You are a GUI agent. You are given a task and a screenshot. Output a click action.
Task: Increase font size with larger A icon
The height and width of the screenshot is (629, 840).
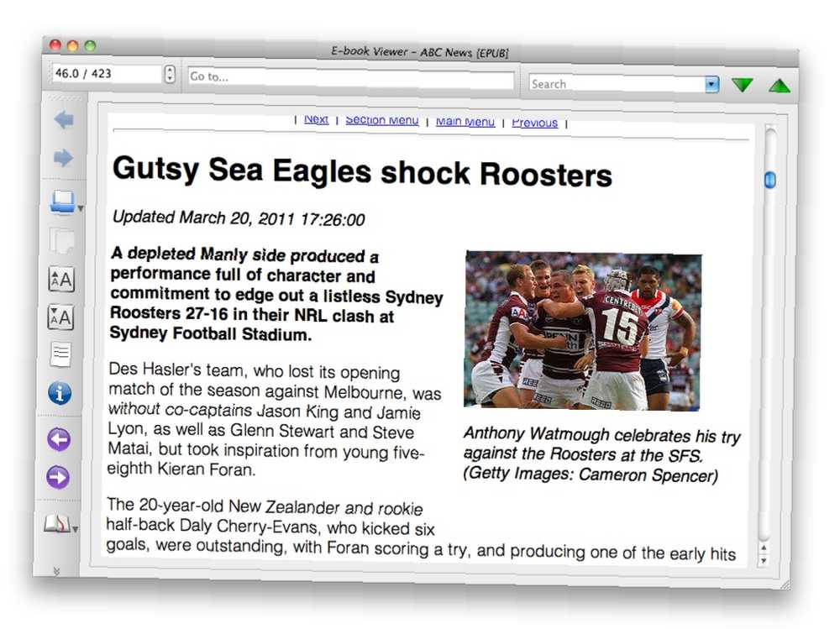[x=61, y=279]
